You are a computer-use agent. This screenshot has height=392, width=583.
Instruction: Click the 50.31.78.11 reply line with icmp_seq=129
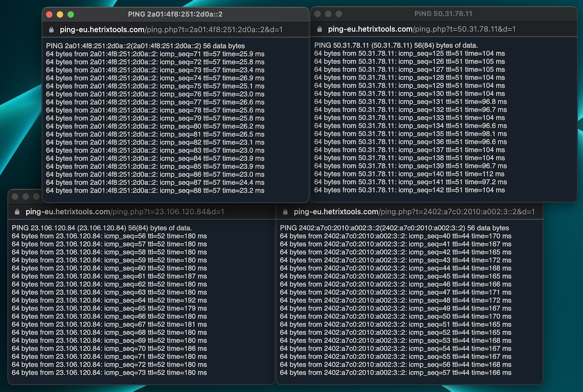pos(410,86)
